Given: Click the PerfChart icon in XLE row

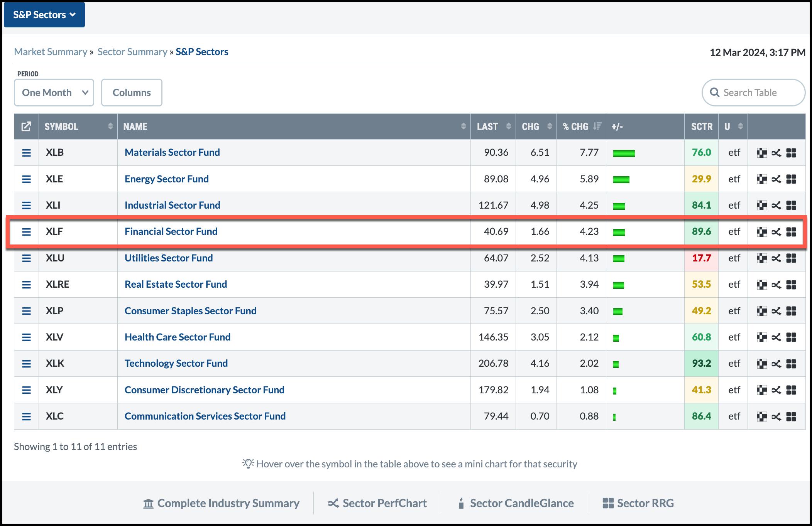Looking at the screenshot, I should click(776, 179).
